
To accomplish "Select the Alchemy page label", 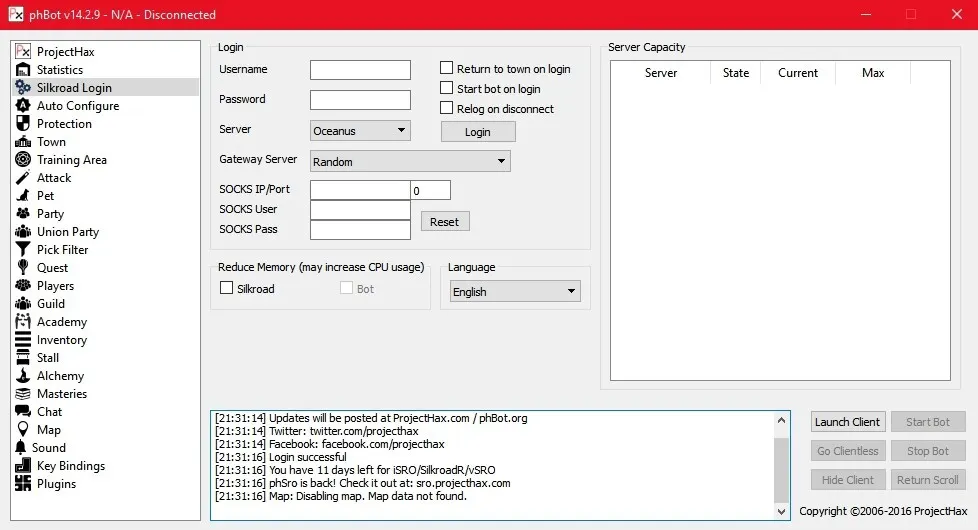I will coord(61,375).
